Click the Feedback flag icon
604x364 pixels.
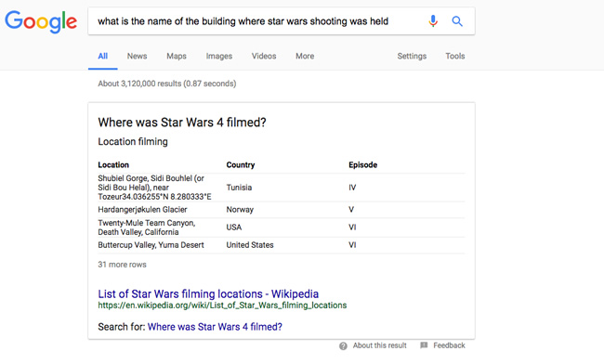click(x=424, y=345)
